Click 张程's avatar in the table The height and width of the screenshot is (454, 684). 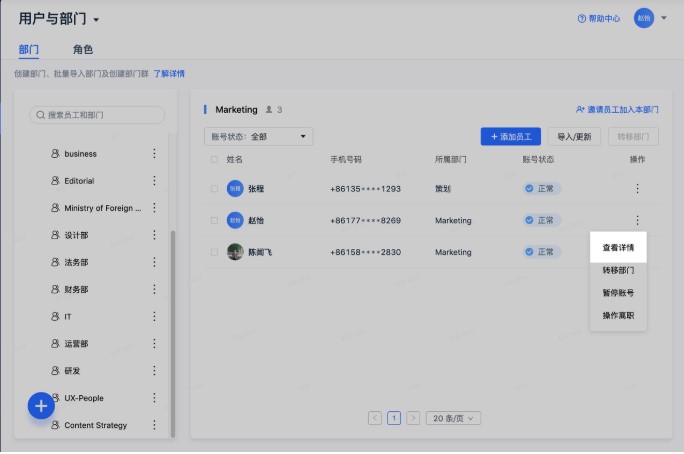(235, 188)
